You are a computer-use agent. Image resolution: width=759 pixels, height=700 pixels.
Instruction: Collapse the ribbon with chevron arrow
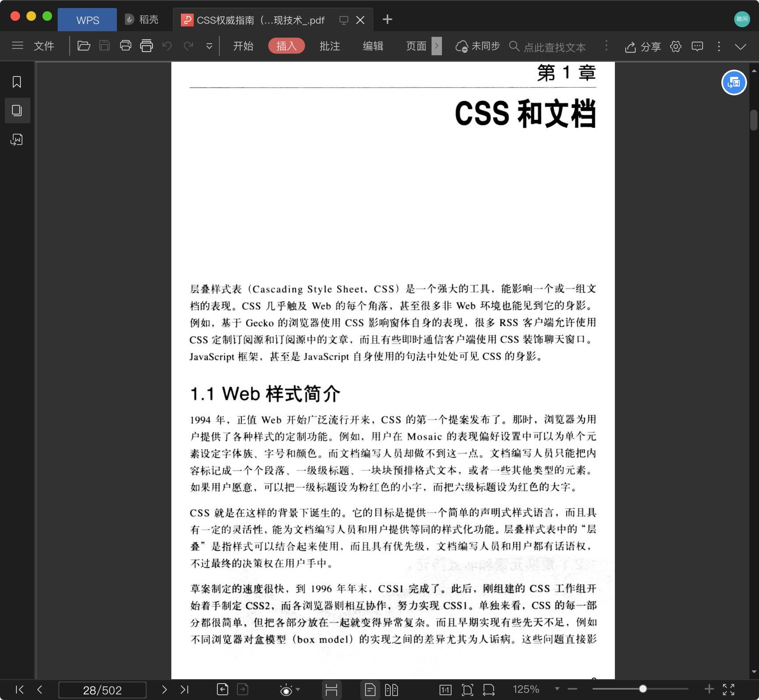pyautogui.click(x=741, y=46)
